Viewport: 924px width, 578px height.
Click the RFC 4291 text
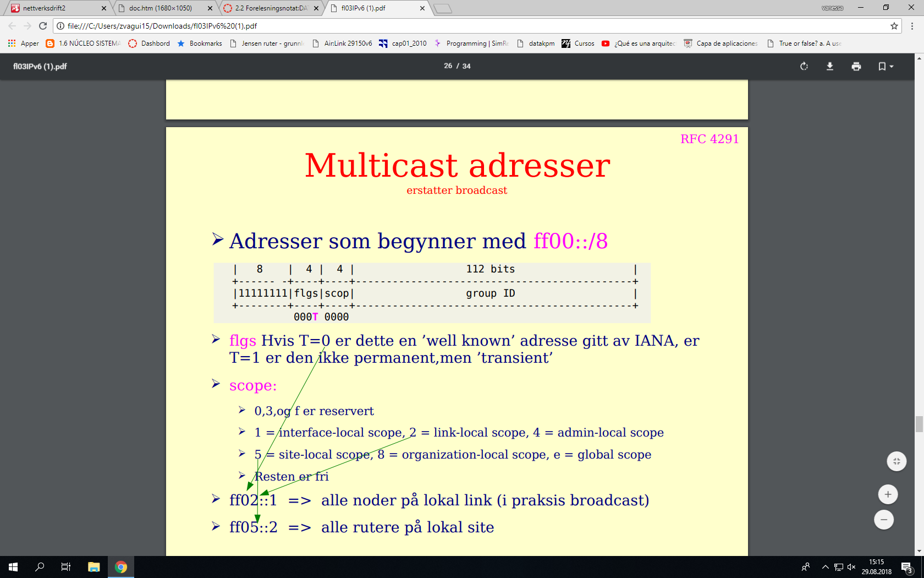(x=710, y=139)
